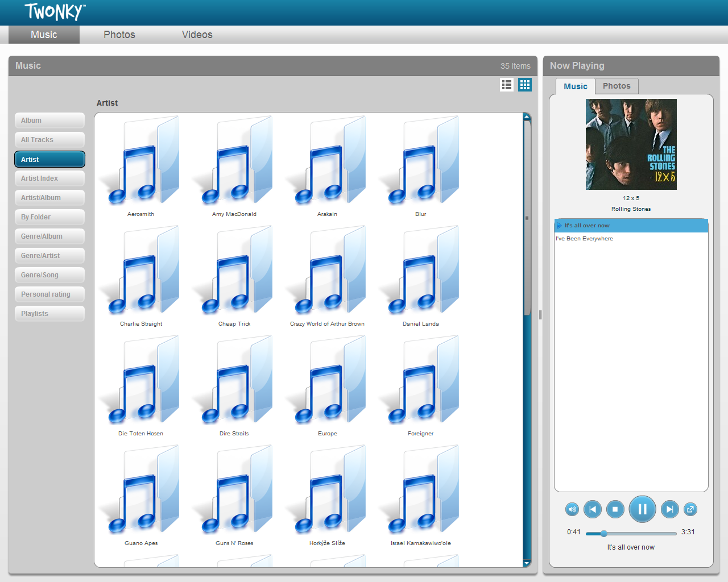The image size is (728, 582).
Task: Click the Twonky logo
Action: click(55, 11)
